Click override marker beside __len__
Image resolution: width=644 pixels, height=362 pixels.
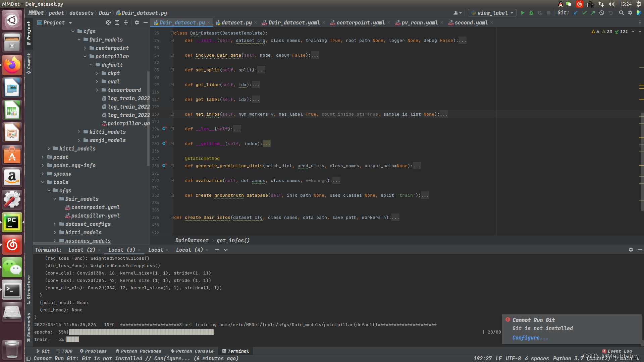pyautogui.click(x=164, y=129)
